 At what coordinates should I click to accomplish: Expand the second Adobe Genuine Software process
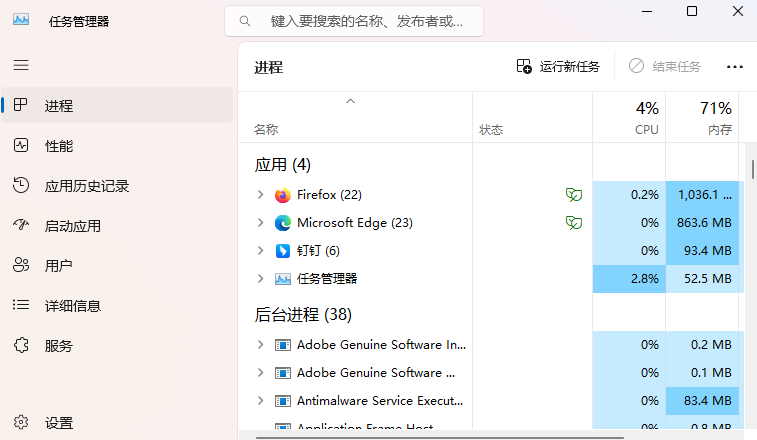point(260,373)
